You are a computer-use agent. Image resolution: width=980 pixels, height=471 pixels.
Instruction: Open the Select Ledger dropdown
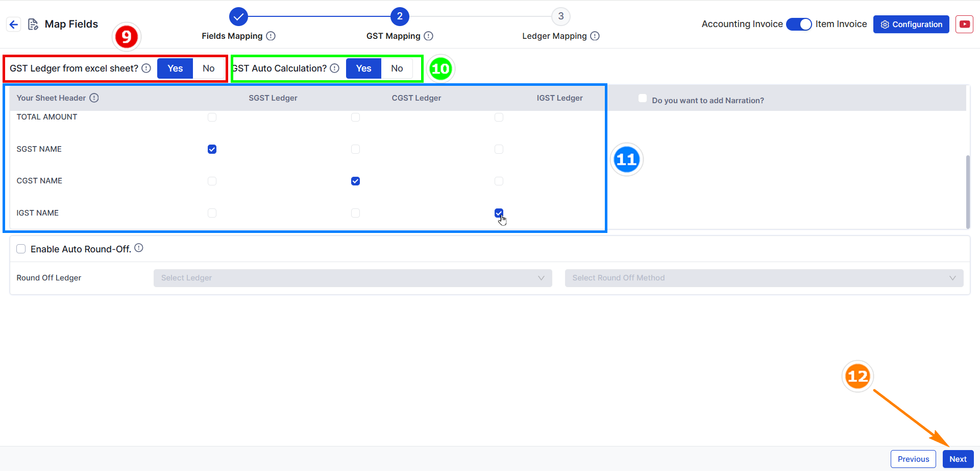353,278
